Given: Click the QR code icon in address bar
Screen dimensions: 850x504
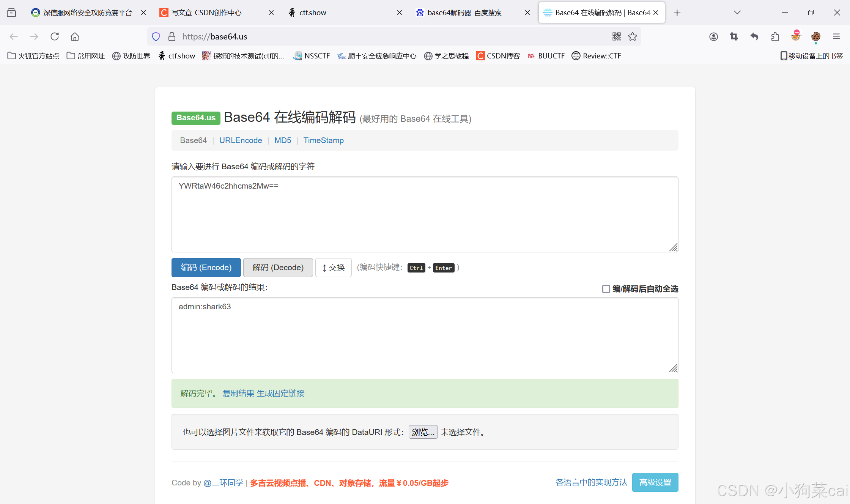Looking at the screenshot, I should coord(616,36).
